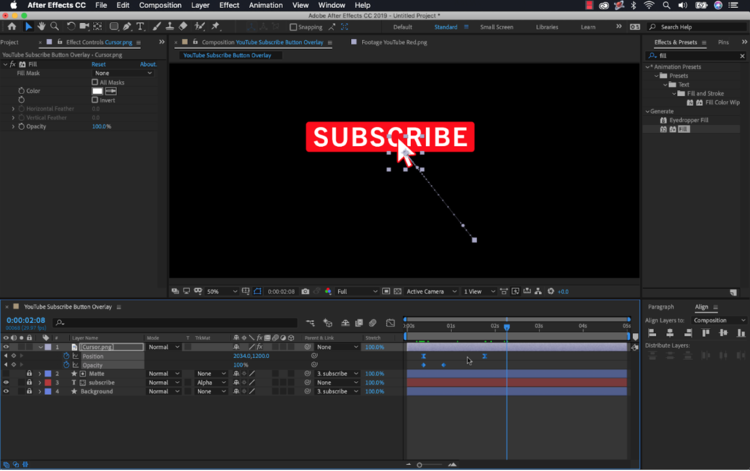
Task: Open the timeline Graph Editor icon
Action: (390, 323)
